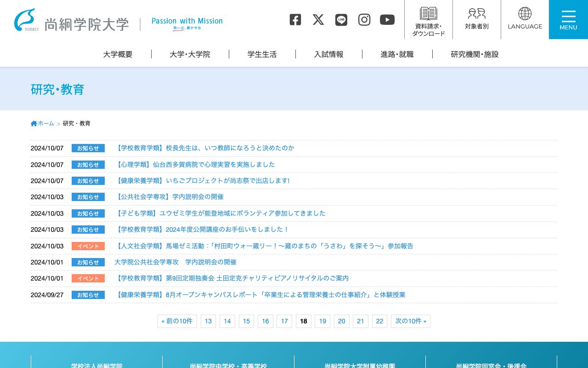Click the home icon in the breadcrumb
The height and width of the screenshot is (368, 588).
coord(34,123)
